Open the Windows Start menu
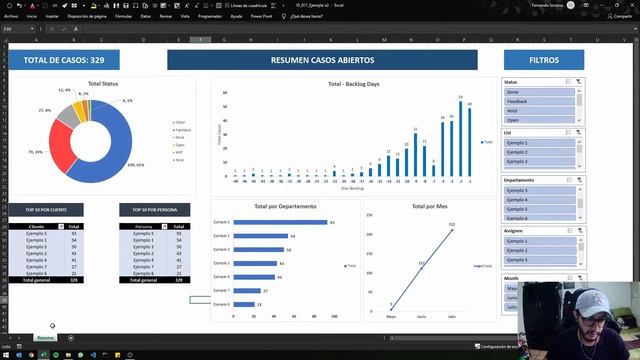Screen dimensions: 640x360 6,355
